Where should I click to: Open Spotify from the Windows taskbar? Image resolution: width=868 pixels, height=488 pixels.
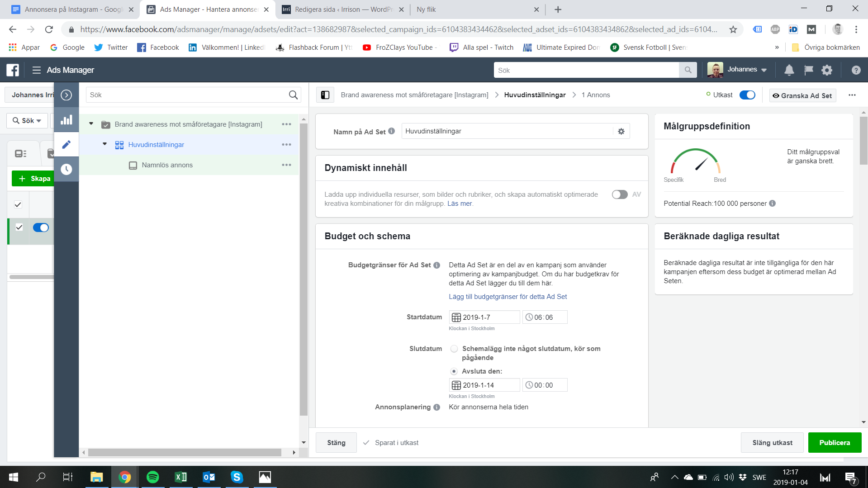[x=152, y=477]
